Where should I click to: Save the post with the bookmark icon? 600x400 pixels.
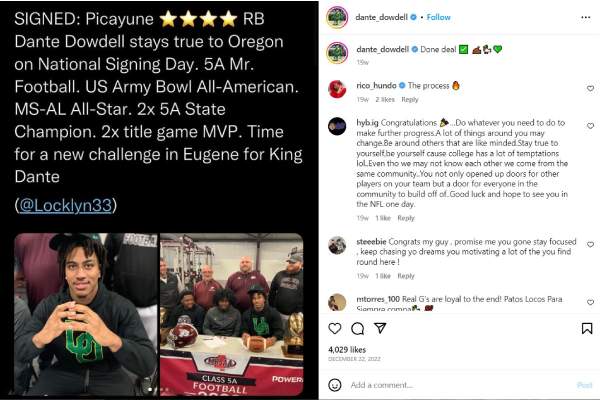point(587,328)
